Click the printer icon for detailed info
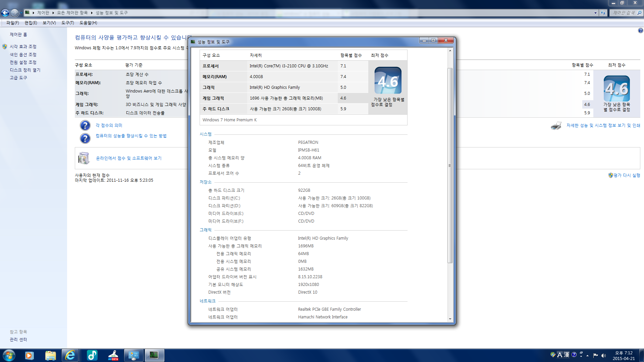 click(x=556, y=126)
